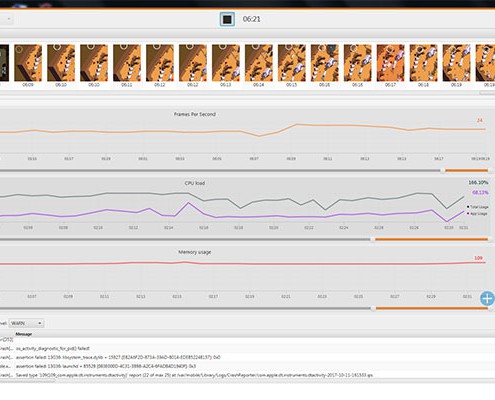Click the 166.10% total CPU value
The image size is (495, 400).
[x=478, y=183]
